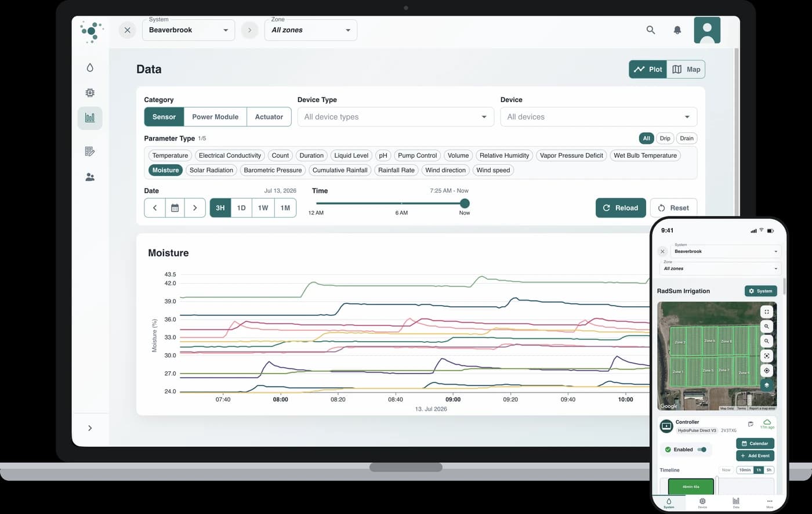Reset the data filters
812x514 pixels.
[x=673, y=208]
